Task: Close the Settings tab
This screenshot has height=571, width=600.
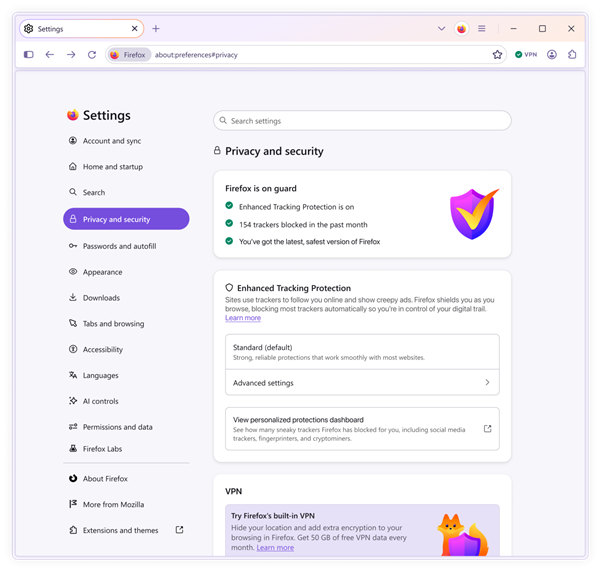Action: tap(134, 29)
